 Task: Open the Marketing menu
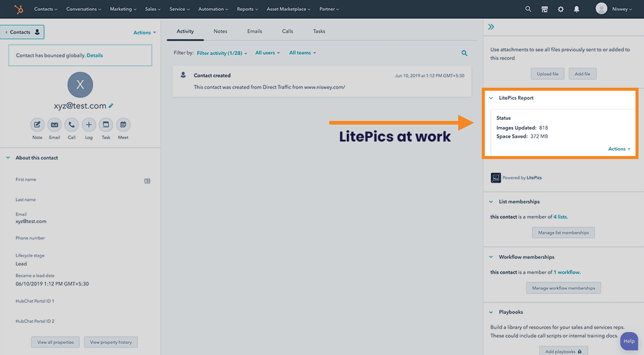[123, 9]
